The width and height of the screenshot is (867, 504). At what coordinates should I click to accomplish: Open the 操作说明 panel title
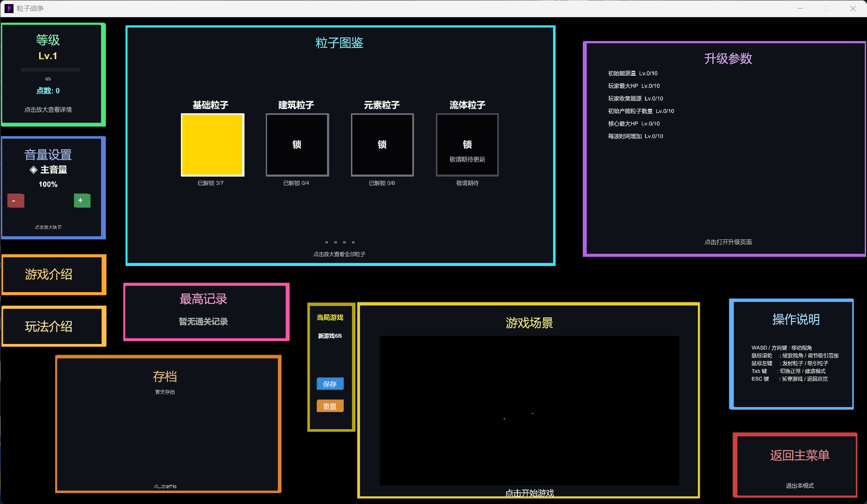pyautogui.click(x=796, y=320)
